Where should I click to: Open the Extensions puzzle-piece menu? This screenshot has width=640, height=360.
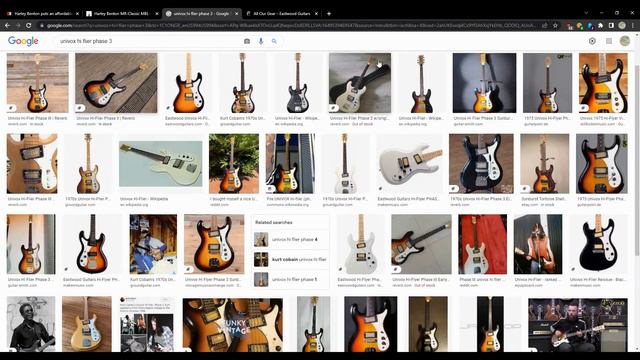600,25
